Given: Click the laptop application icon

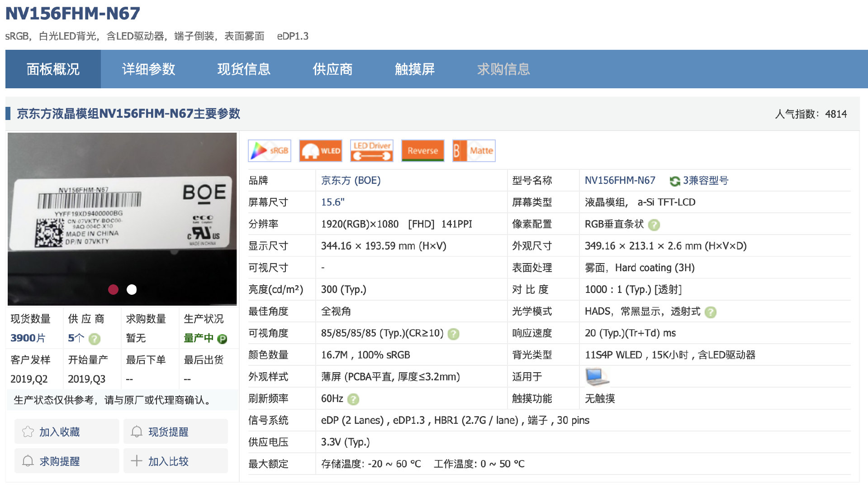Looking at the screenshot, I should point(597,377).
